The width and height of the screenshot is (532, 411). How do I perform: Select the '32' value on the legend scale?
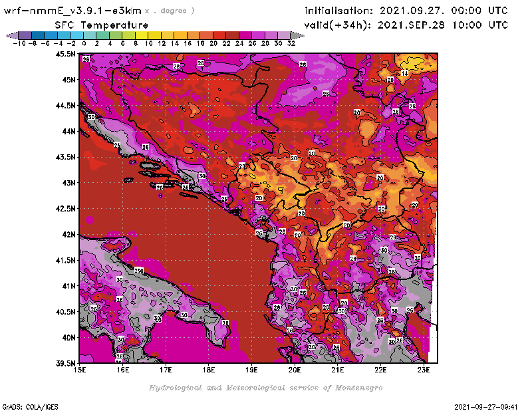coord(291,43)
